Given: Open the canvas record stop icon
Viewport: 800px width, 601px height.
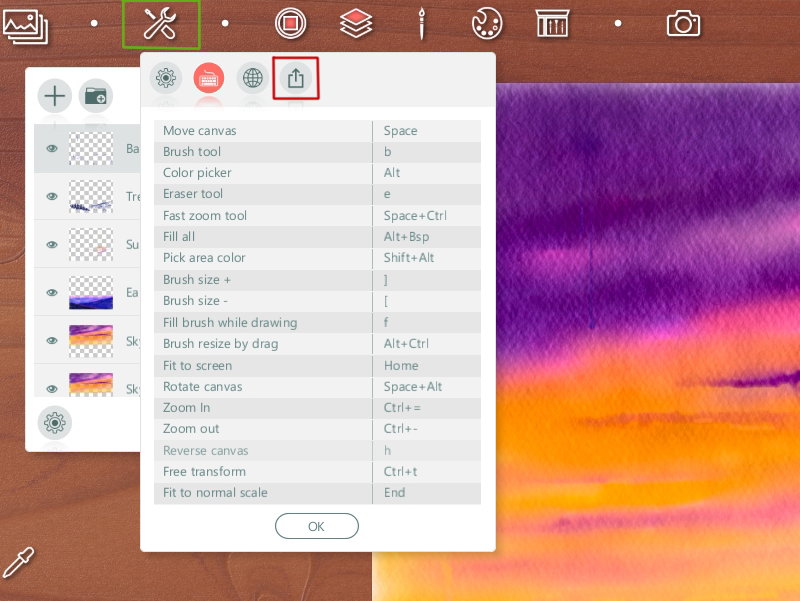Looking at the screenshot, I should click(x=290, y=23).
